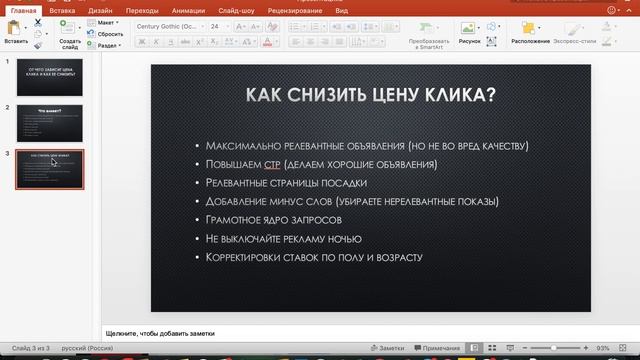This screenshot has height=360, width=640.
Task: Open the Переходы tab
Action: pos(142,11)
